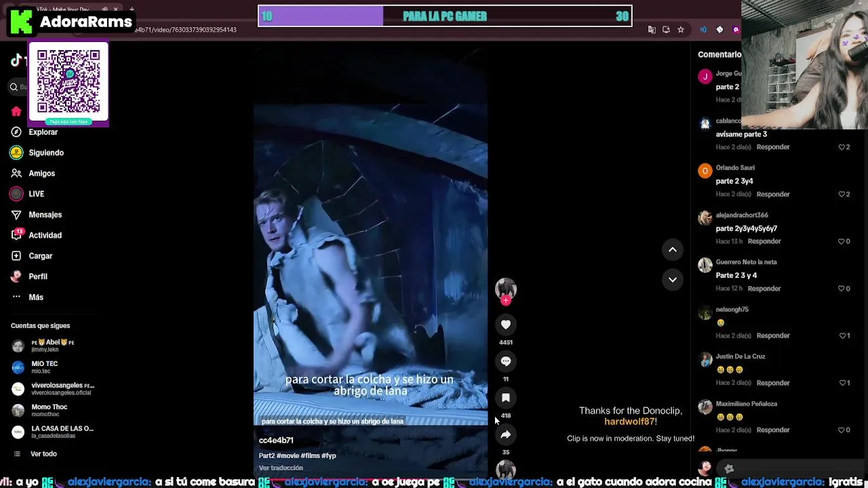Reply to cablanco's comment avísame parte 3
The image size is (868, 488).
(773, 147)
